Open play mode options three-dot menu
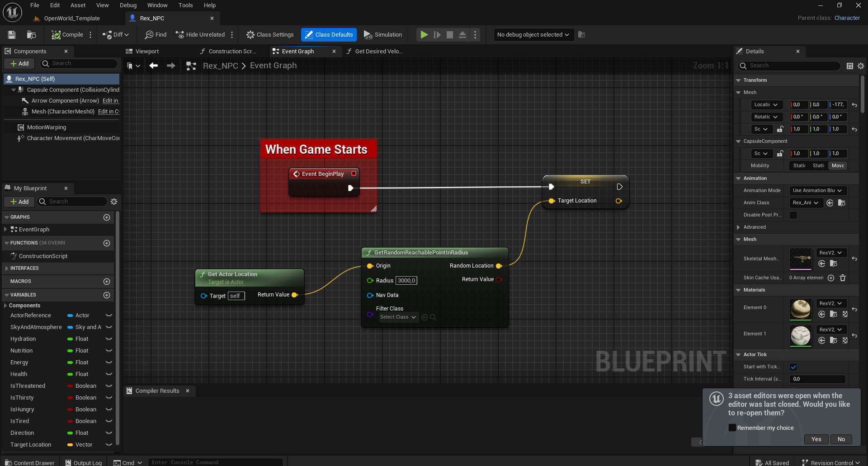The width and height of the screenshot is (868, 466). tap(475, 35)
